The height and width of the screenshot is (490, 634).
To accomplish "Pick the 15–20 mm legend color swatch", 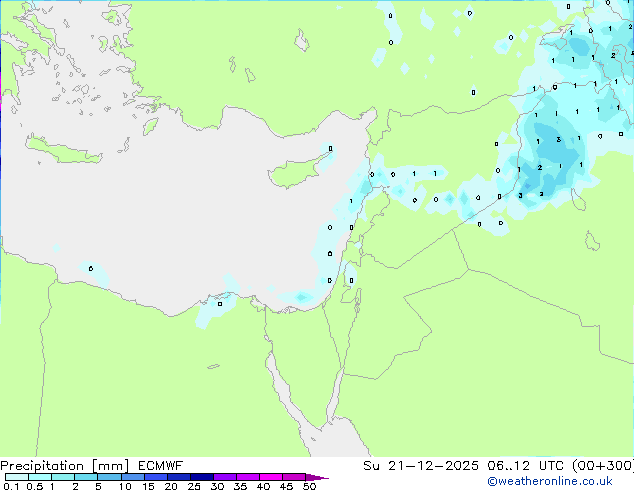I will coord(155,477).
